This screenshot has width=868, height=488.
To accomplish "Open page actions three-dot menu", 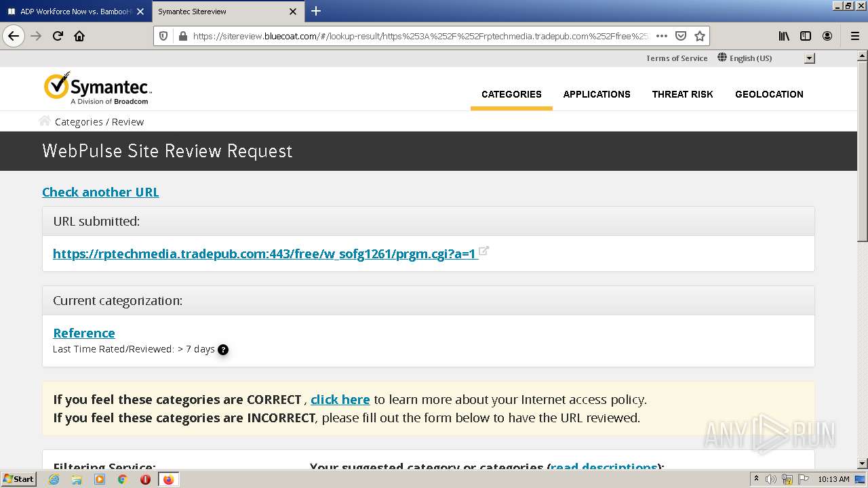I will point(662,36).
